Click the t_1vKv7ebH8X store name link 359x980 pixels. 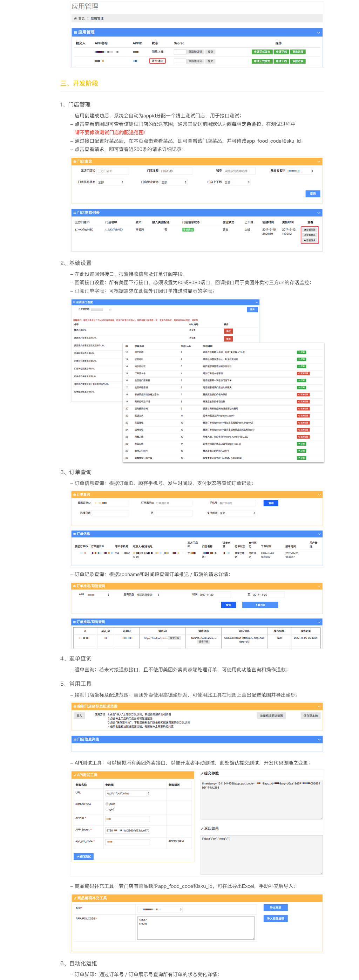pos(114,230)
